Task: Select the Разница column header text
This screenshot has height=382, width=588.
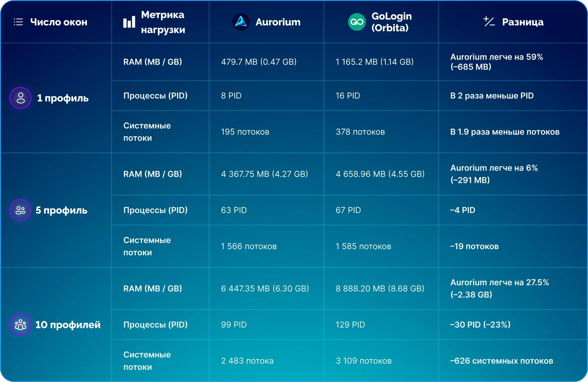Action: point(523,22)
